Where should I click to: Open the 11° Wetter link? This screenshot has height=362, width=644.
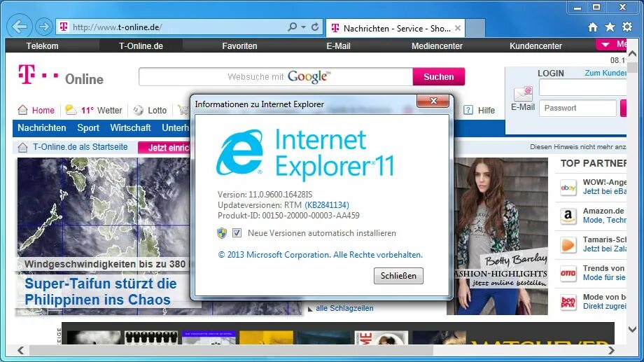tap(101, 111)
